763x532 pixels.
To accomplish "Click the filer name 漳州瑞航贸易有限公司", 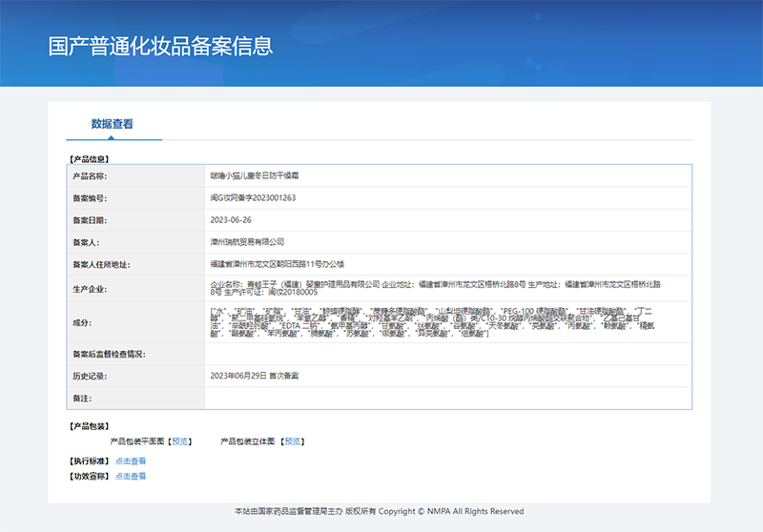I will point(247,242).
